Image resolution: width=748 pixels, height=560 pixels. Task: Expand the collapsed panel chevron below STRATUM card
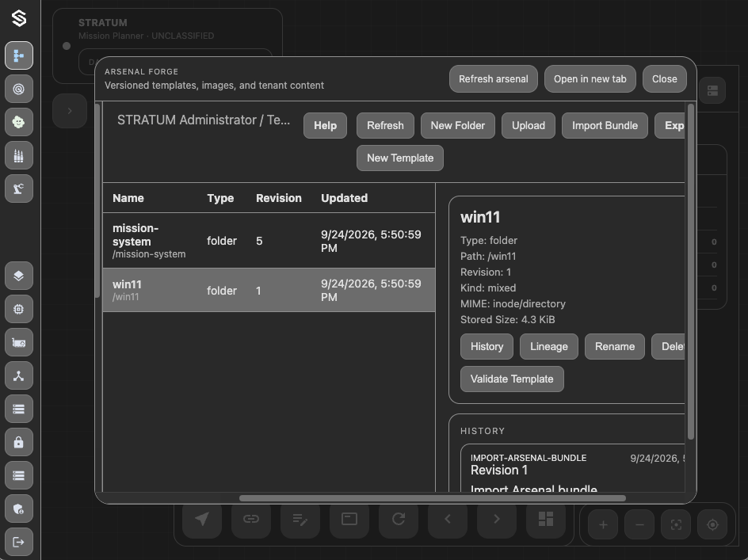tap(70, 111)
